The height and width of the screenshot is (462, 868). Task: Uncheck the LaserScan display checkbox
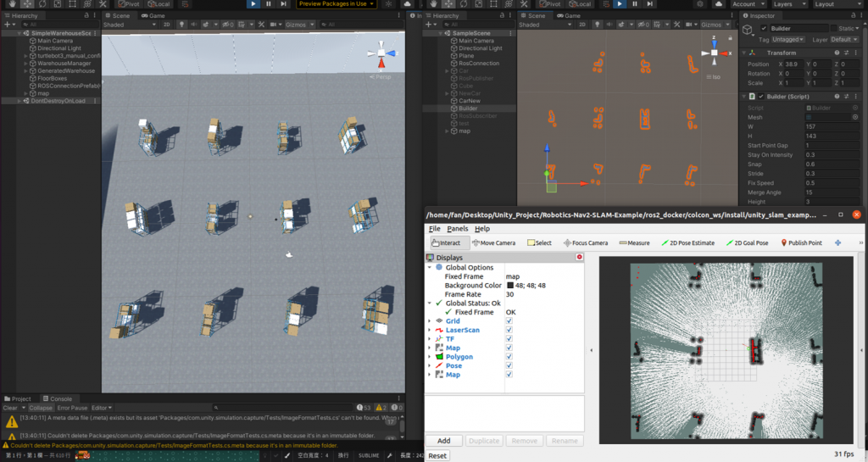(509, 330)
